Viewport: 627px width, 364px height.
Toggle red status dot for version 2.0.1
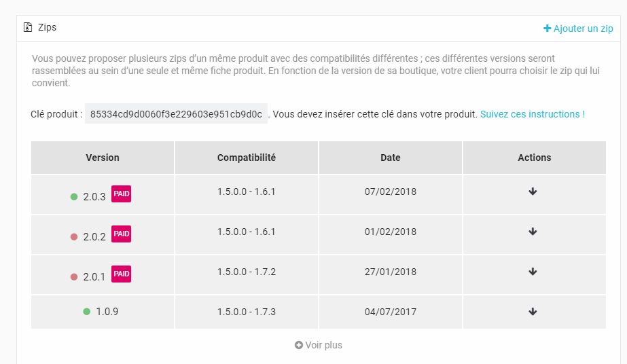click(74, 277)
